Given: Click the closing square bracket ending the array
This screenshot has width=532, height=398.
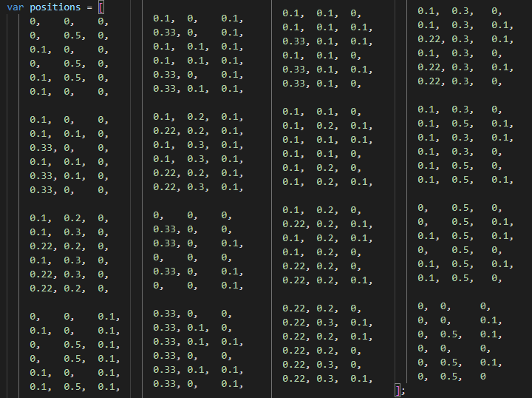Looking at the screenshot, I should coord(398,390).
